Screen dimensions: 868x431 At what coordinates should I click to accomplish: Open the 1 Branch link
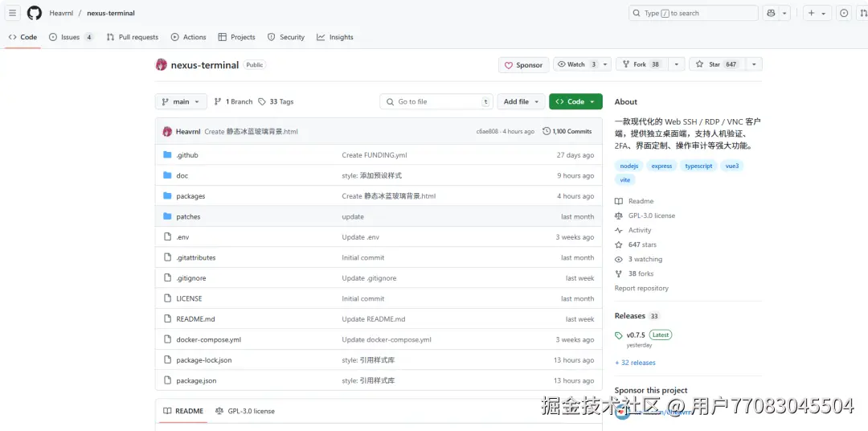(233, 101)
